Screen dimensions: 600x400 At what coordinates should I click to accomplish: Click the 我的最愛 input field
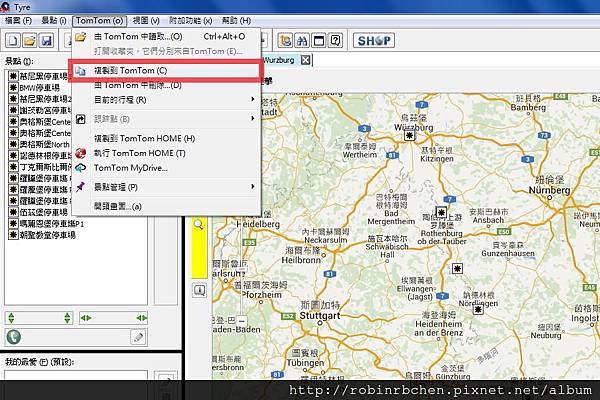[x=76, y=374]
